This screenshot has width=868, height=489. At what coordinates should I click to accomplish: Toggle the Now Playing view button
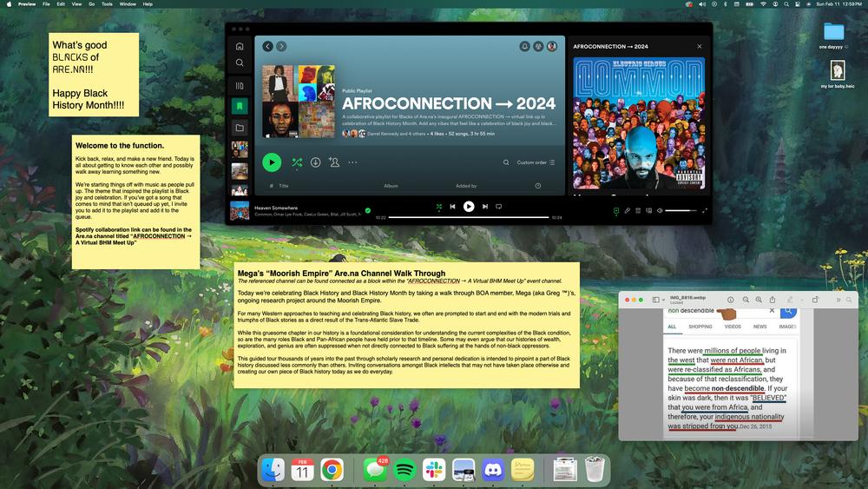pyautogui.click(x=616, y=210)
